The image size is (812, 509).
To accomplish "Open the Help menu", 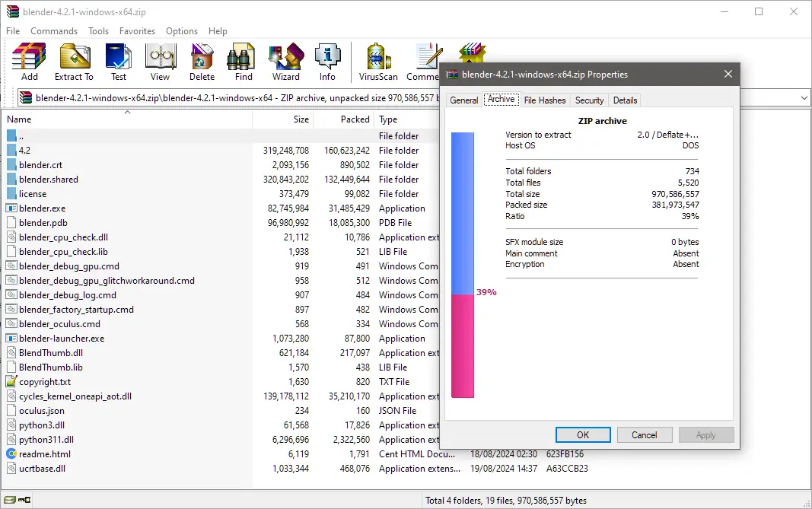I will click(218, 31).
